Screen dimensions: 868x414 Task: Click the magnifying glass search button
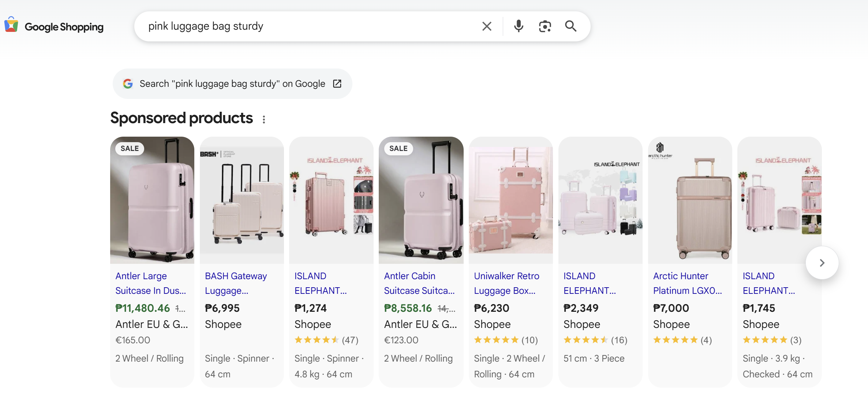(x=570, y=26)
